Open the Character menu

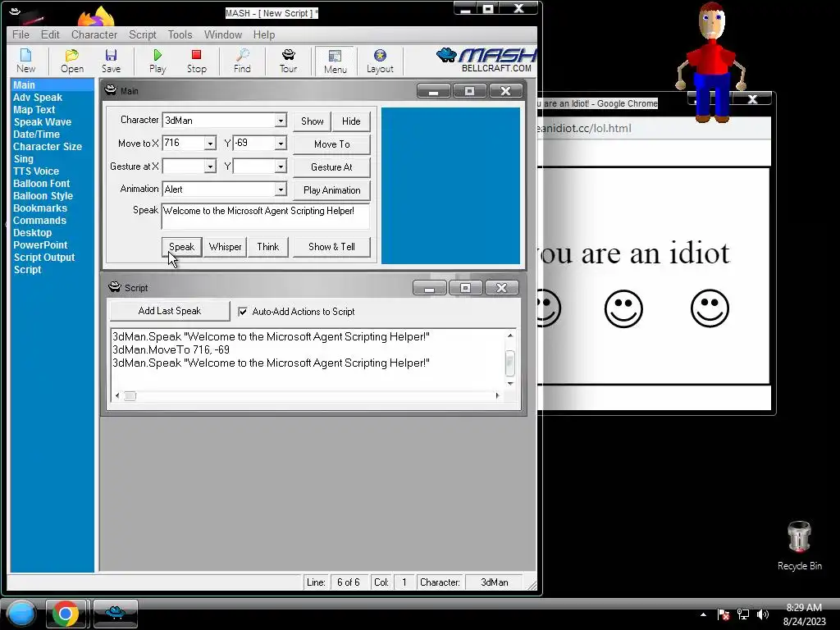[94, 34]
